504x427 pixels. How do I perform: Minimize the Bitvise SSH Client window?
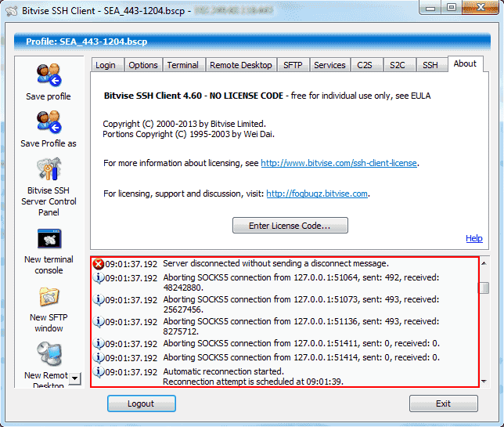(x=430, y=8)
